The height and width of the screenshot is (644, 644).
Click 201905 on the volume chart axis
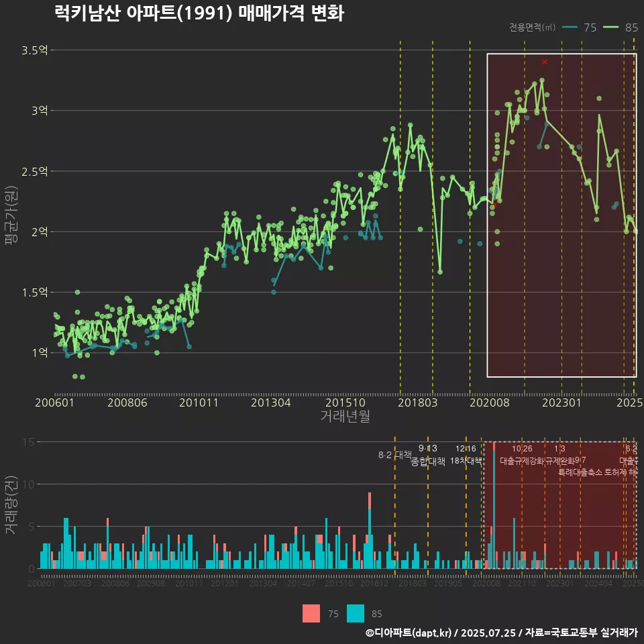pos(448,583)
